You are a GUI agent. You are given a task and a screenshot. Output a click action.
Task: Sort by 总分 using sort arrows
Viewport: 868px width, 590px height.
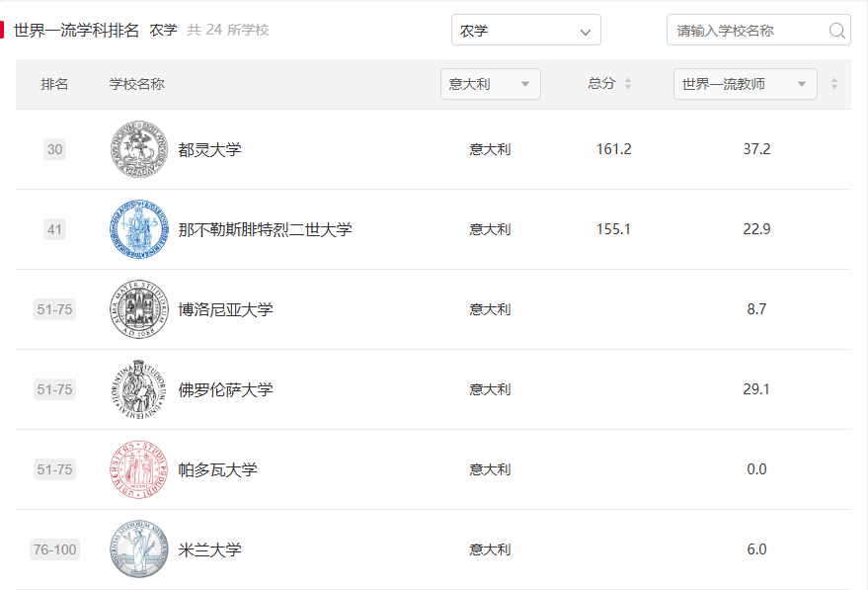628,84
